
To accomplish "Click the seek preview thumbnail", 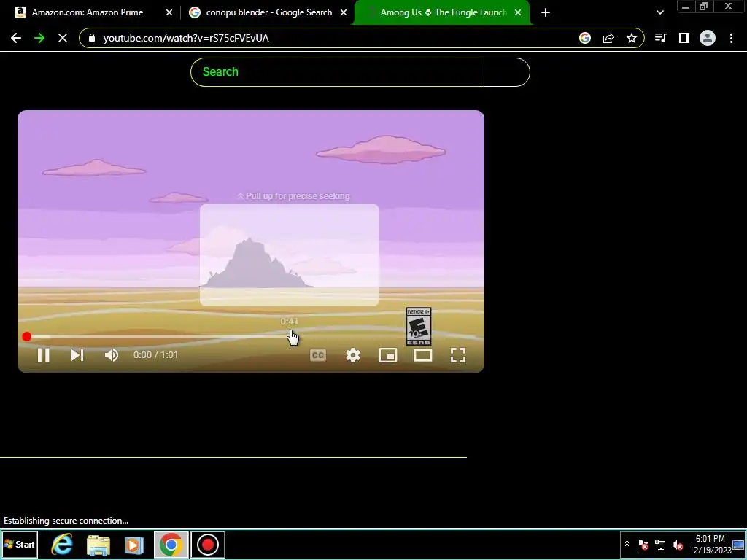I will pos(289,255).
